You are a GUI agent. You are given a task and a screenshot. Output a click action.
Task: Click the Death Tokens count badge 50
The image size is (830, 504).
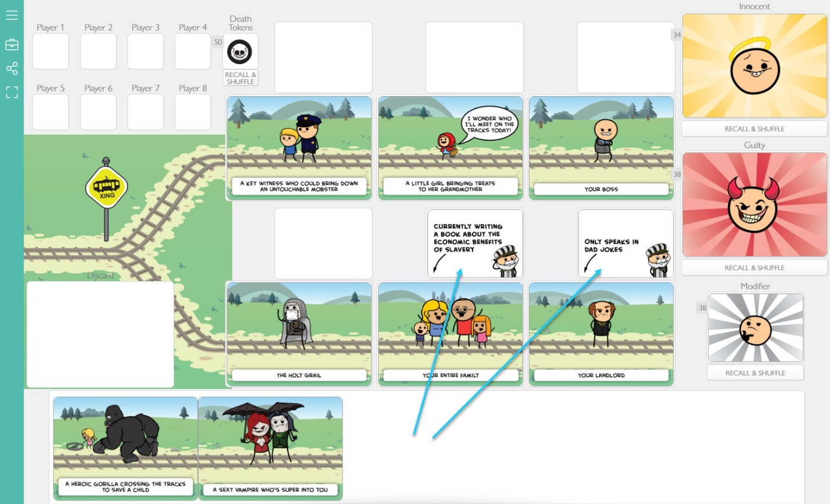point(218,42)
